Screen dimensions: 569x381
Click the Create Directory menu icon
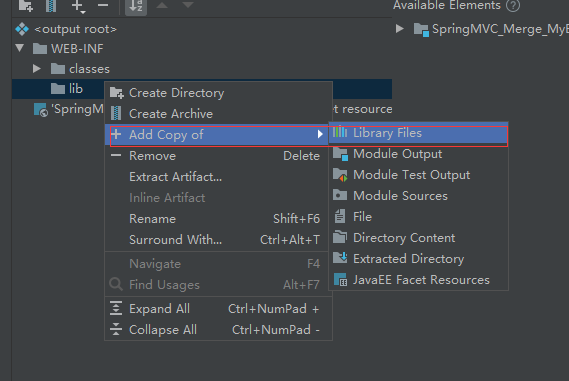tap(116, 93)
